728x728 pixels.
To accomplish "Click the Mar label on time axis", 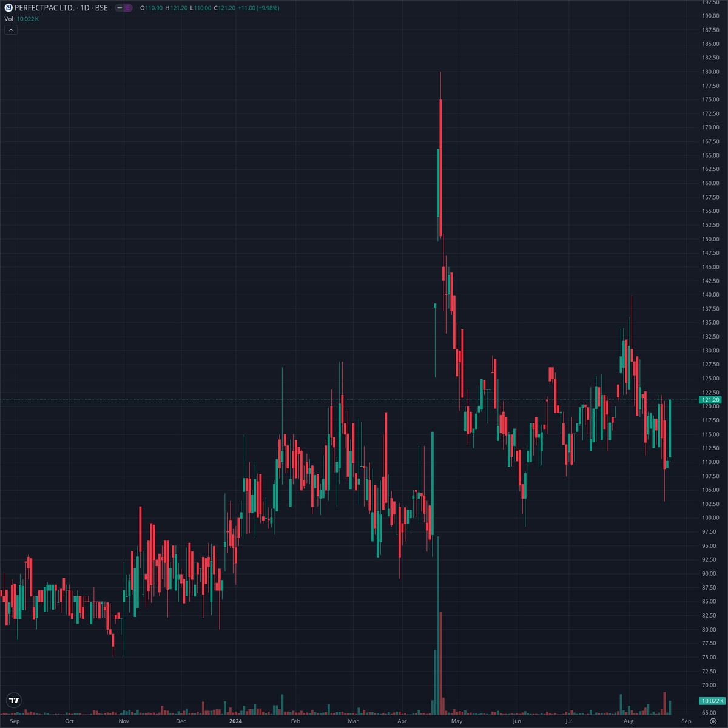I will pos(353,721).
